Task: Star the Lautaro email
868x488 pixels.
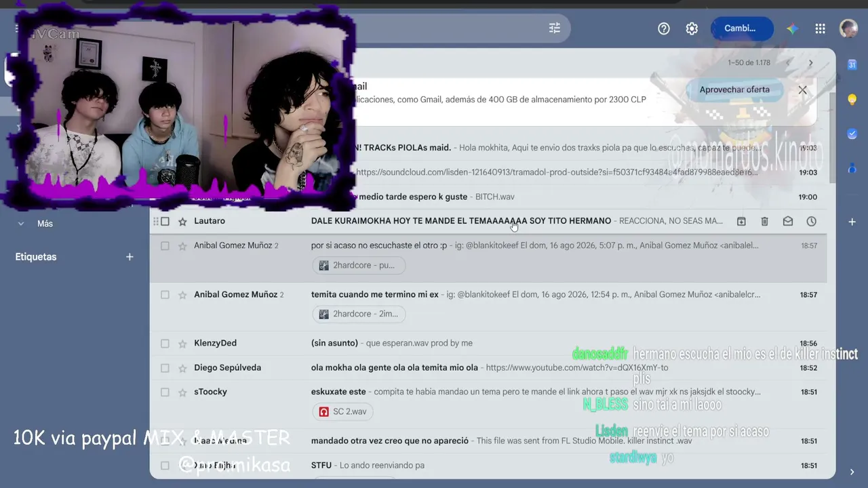Action: point(182,221)
